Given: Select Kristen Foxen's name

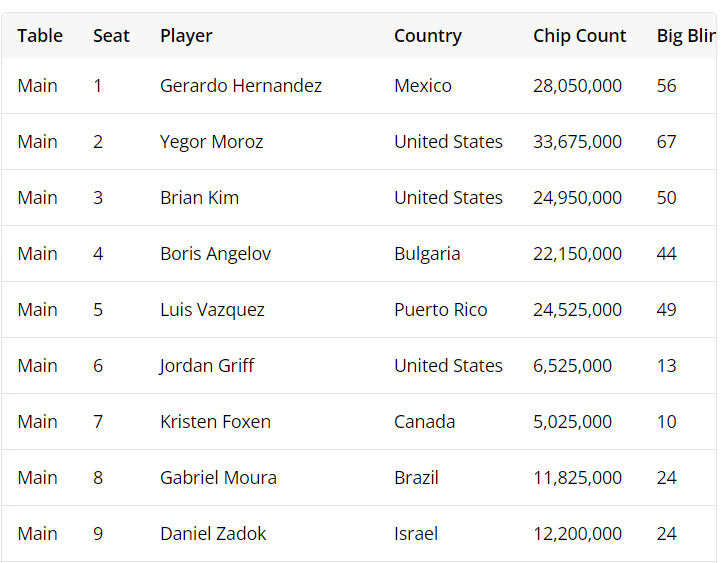Looking at the screenshot, I should [215, 422].
